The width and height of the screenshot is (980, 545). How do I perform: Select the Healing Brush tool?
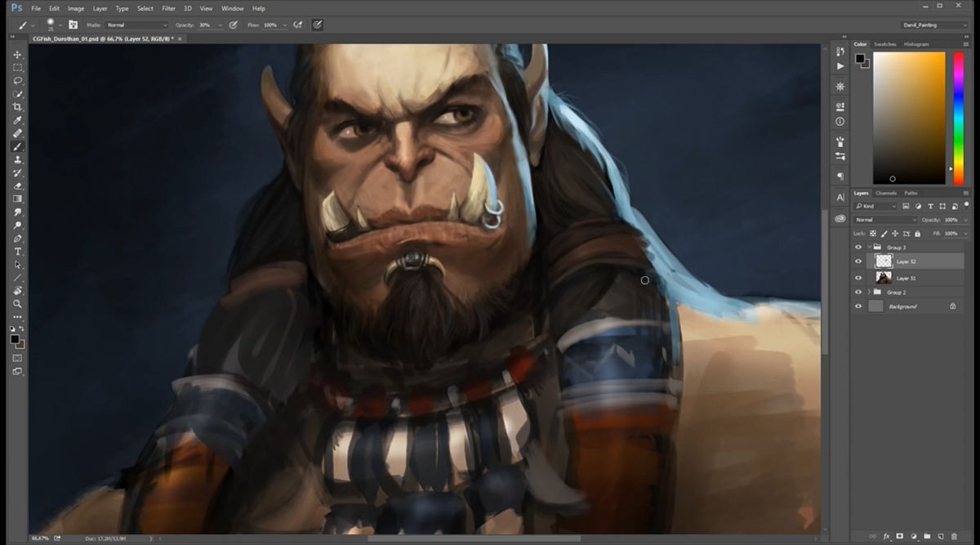click(18, 133)
